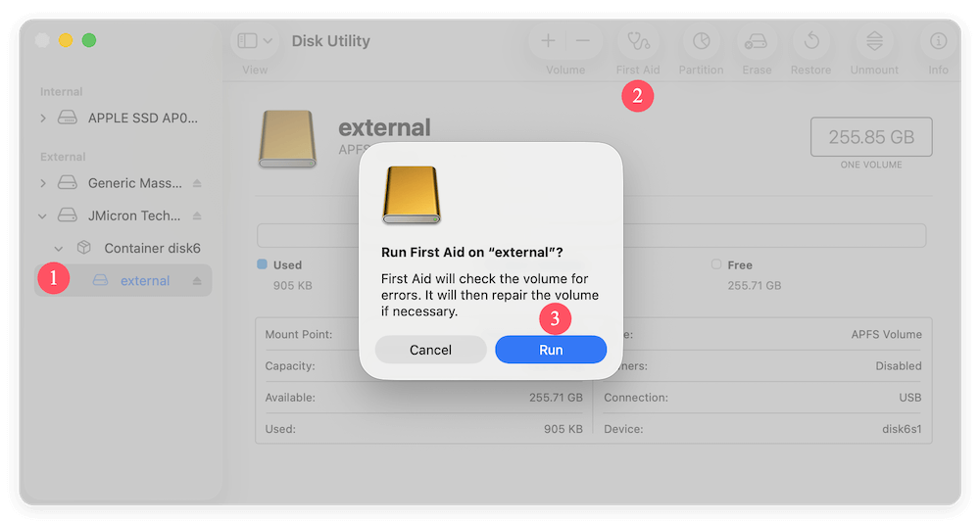980x524 pixels.
Task: Click the 255.71 GB available value
Action: [x=556, y=398]
